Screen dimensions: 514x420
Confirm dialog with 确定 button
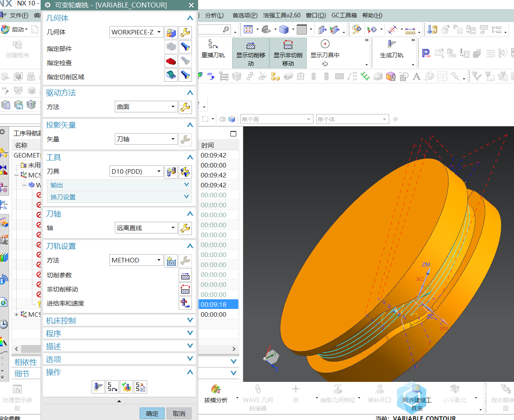(152, 413)
